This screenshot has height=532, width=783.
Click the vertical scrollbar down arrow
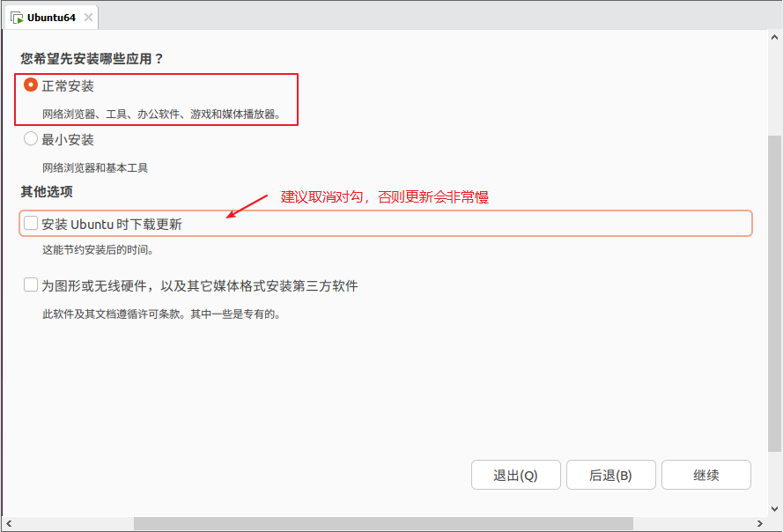pos(774,509)
